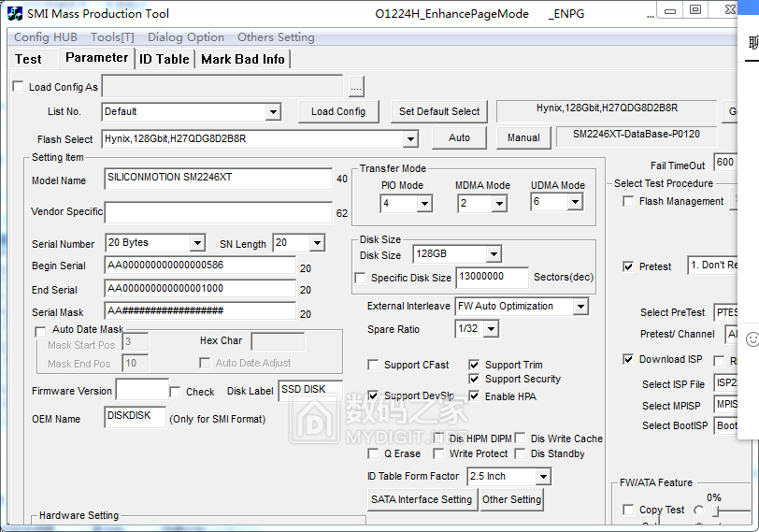Toggle the Firmware Version Check checkbox
The width and height of the screenshot is (759, 532).
click(x=175, y=392)
